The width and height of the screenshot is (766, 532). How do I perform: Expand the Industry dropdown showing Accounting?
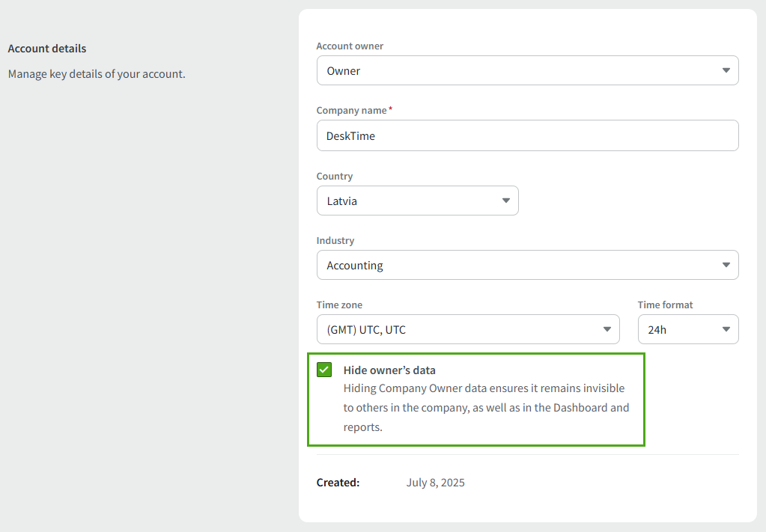pyautogui.click(x=517, y=265)
